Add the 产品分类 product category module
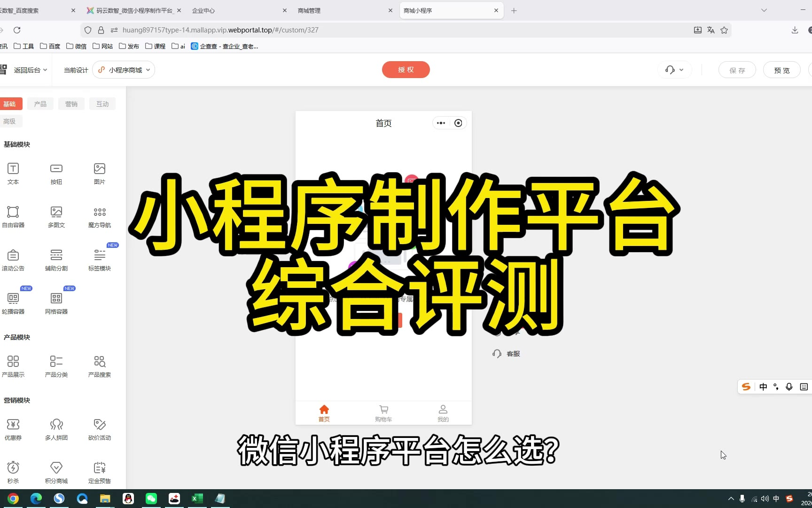The width and height of the screenshot is (812, 508). click(56, 366)
